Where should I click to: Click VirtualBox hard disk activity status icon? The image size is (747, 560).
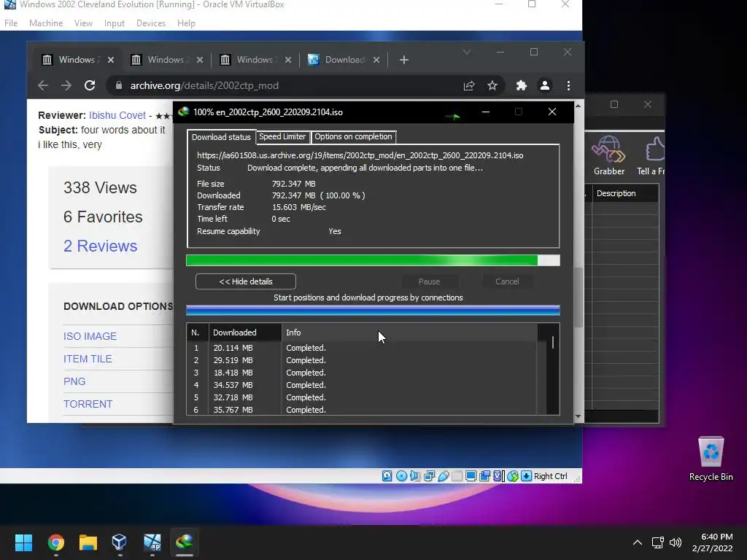pos(387,475)
